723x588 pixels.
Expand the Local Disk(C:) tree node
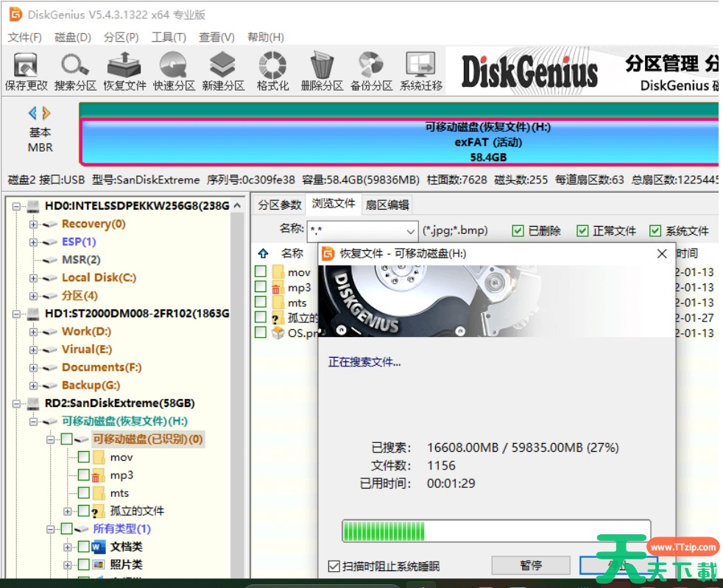coord(33,278)
